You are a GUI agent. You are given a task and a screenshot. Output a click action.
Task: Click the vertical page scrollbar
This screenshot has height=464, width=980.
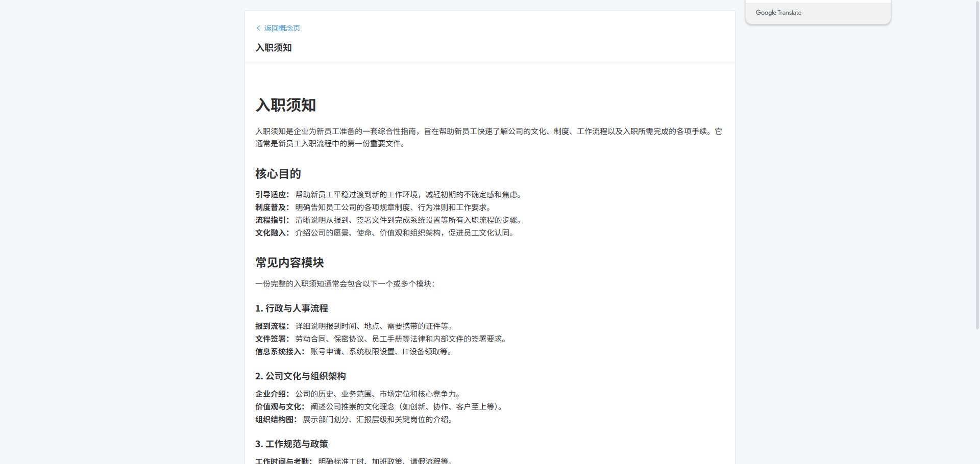[977, 165]
